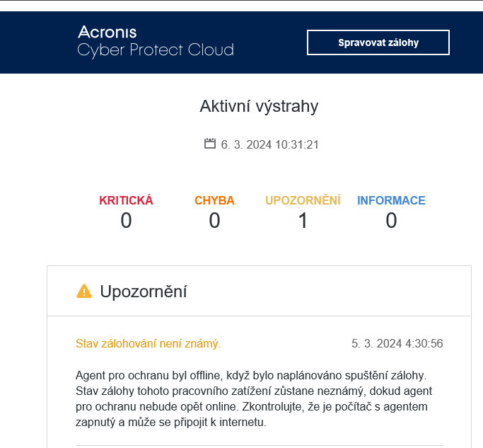483x448 pixels.
Task: Click the count below KRITICKÁ
Action: point(126,221)
